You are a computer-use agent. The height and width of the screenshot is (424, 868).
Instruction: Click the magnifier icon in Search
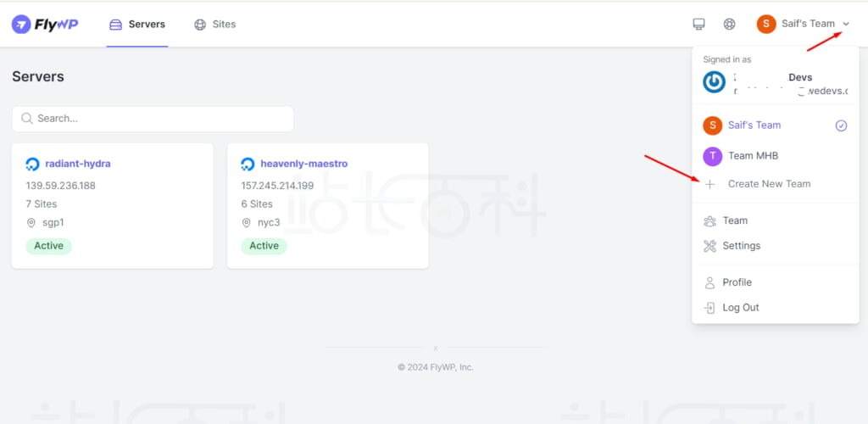pyautogui.click(x=26, y=119)
